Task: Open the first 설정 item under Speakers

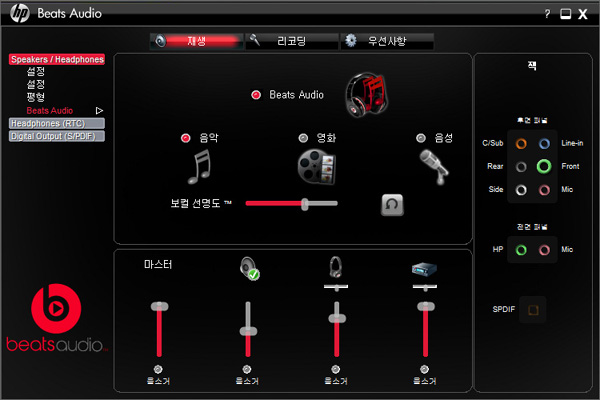Action: 36,71
